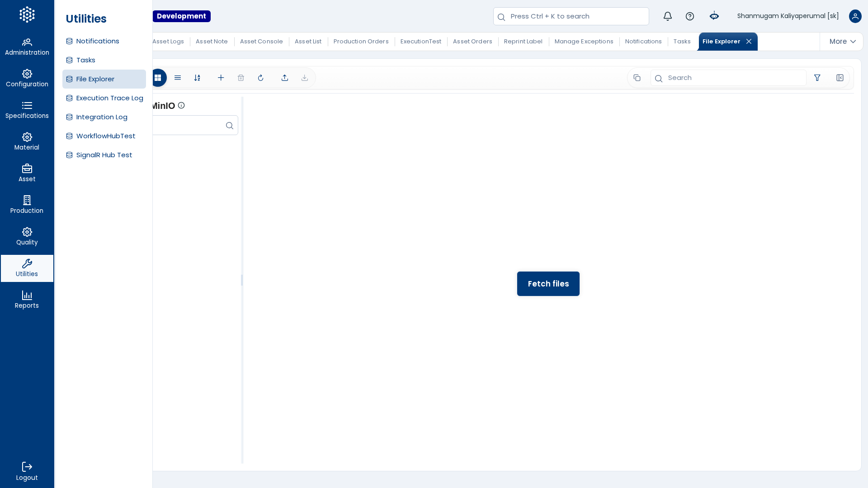Close the File Explorer tab
This screenshot has height=488, width=868.
click(749, 42)
